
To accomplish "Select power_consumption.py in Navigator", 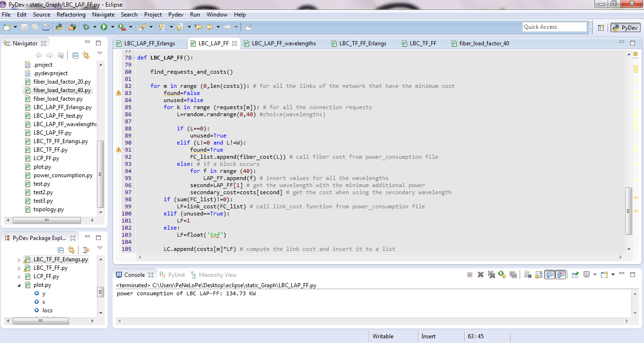I will point(63,175).
